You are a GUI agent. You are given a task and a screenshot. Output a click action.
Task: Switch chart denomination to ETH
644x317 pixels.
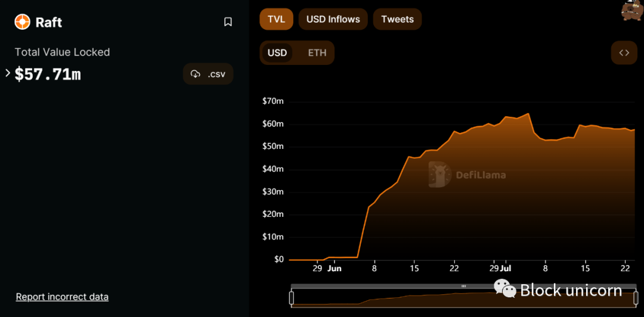(317, 52)
